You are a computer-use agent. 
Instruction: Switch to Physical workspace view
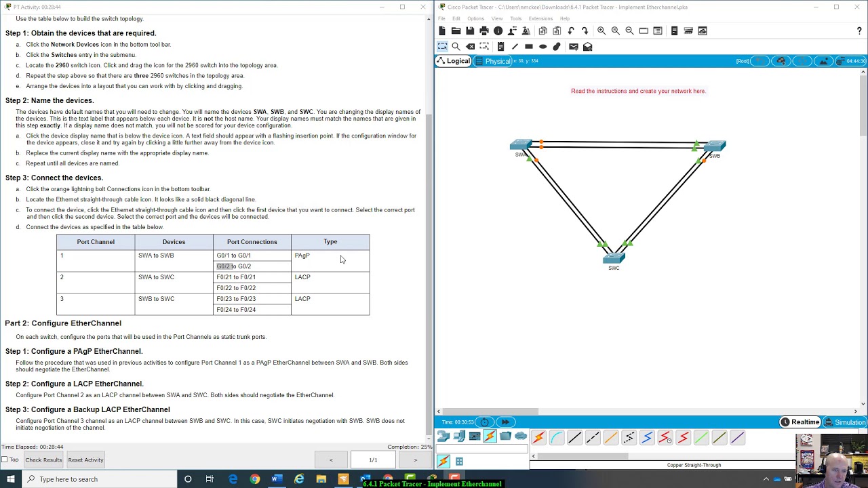(x=493, y=61)
